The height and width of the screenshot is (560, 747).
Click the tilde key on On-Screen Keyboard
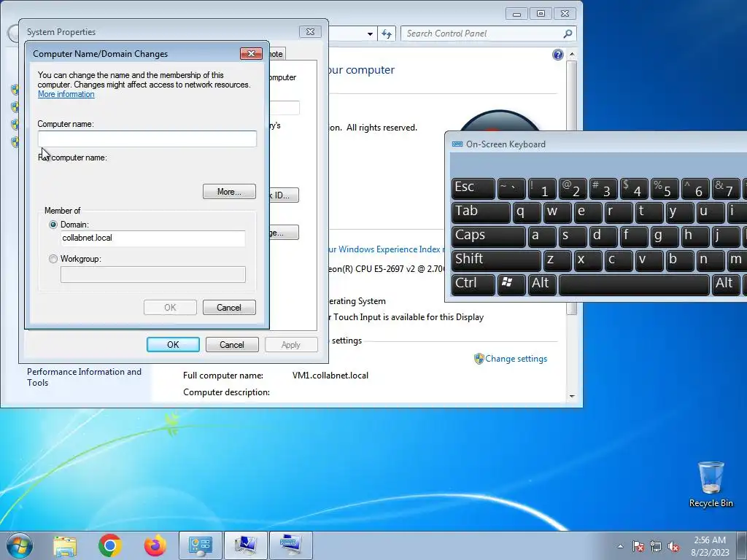click(511, 188)
